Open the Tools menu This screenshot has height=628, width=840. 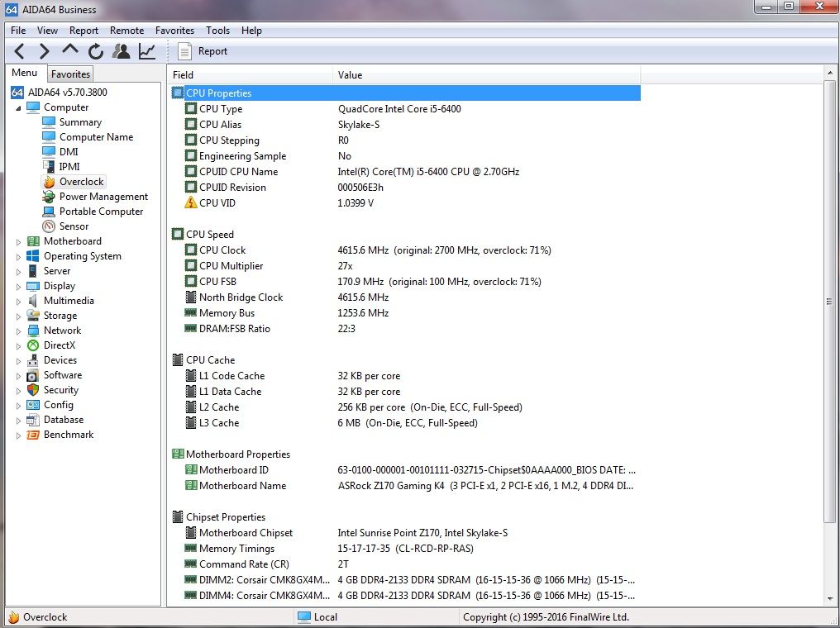coord(217,31)
